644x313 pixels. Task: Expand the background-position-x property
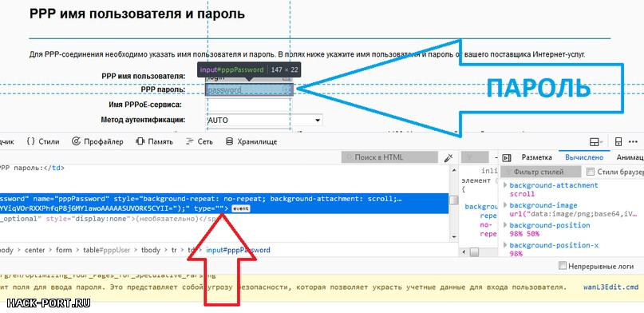pos(505,246)
